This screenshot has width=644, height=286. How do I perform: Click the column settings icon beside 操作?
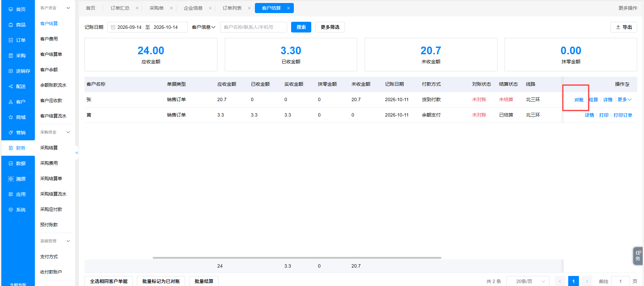(x=627, y=84)
